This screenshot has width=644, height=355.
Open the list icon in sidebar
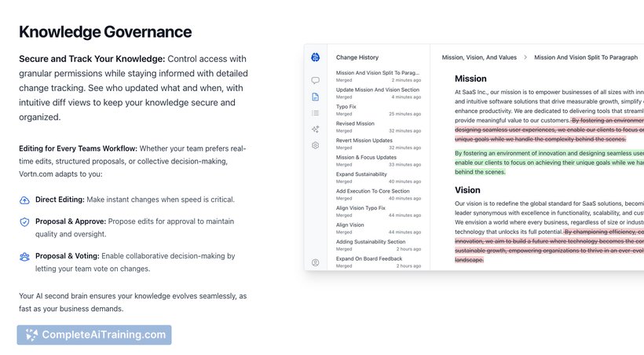[x=316, y=112]
